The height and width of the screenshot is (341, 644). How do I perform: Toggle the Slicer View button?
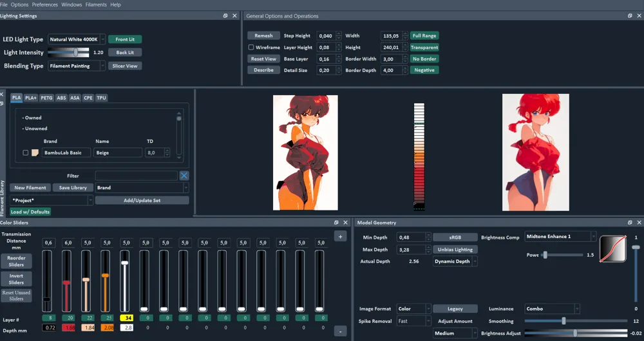[x=125, y=66]
